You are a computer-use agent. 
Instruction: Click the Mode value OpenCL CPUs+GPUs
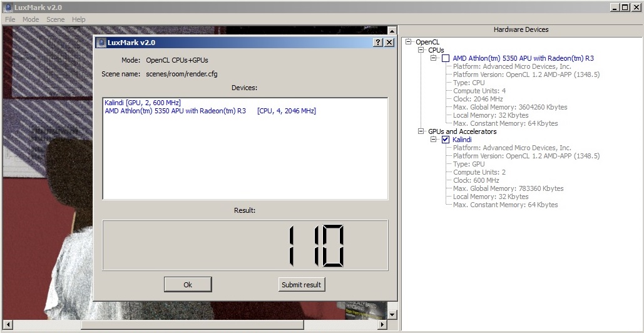pyautogui.click(x=177, y=60)
